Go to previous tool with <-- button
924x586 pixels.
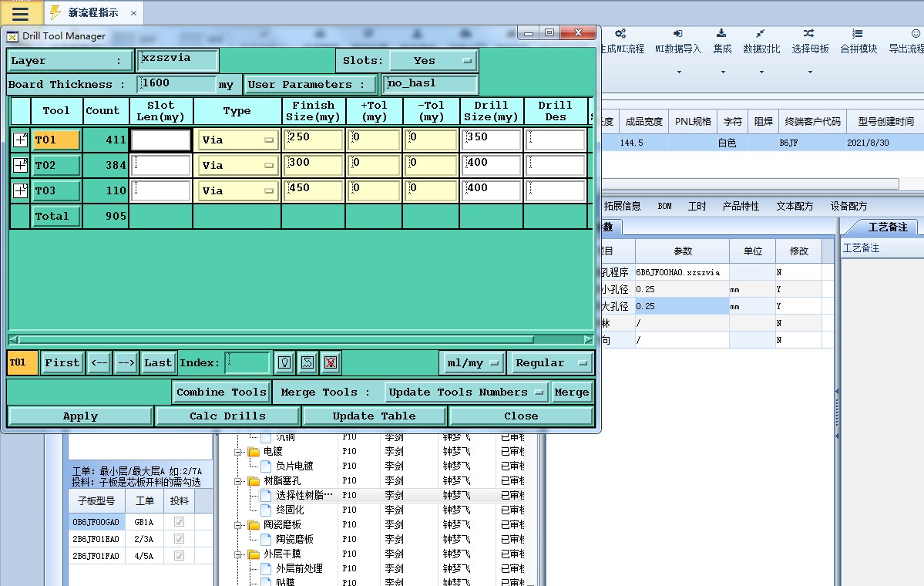pyautogui.click(x=99, y=362)
